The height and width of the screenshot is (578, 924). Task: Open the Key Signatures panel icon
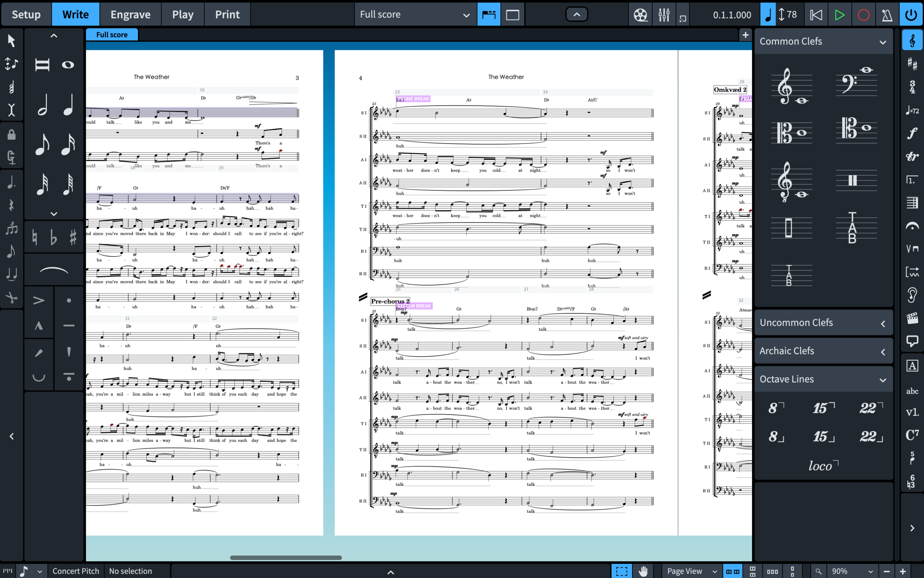(x=912, y=64)
